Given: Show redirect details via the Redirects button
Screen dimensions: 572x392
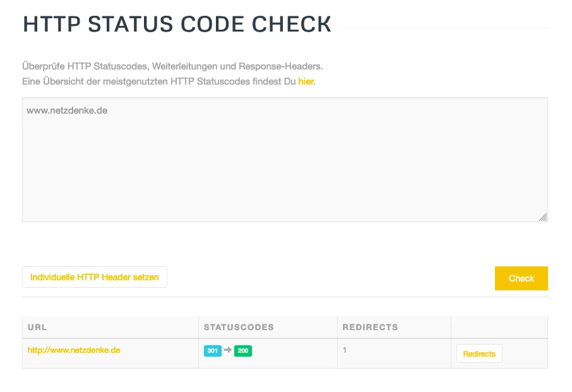Looking at the screenshot, I should 479,353.
